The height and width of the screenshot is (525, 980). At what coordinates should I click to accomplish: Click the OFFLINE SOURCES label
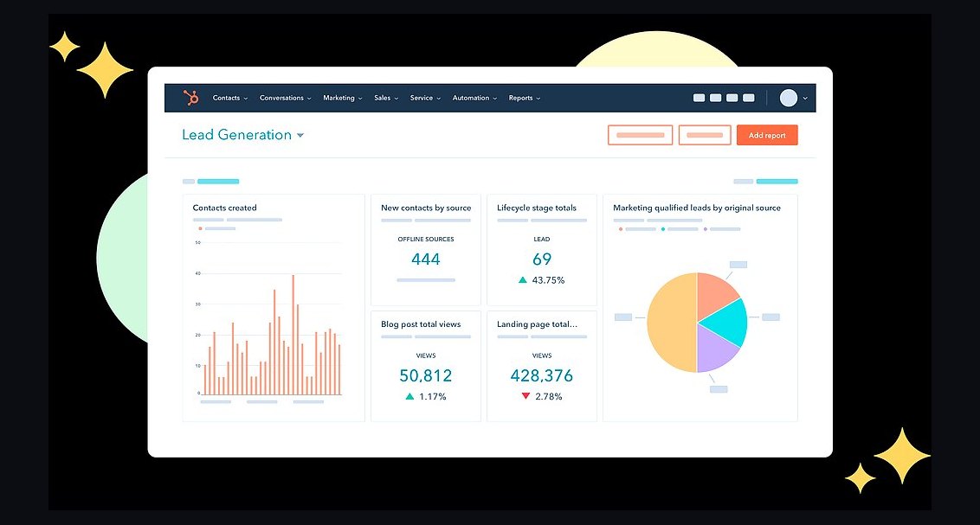(x=426, y=239)
